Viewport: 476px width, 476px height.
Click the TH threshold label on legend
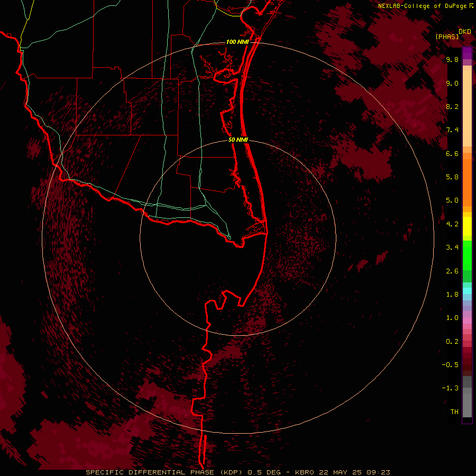454,412
